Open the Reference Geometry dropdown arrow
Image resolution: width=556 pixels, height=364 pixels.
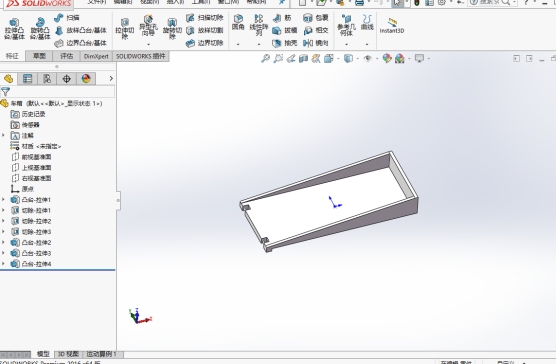tap(346, 44)
